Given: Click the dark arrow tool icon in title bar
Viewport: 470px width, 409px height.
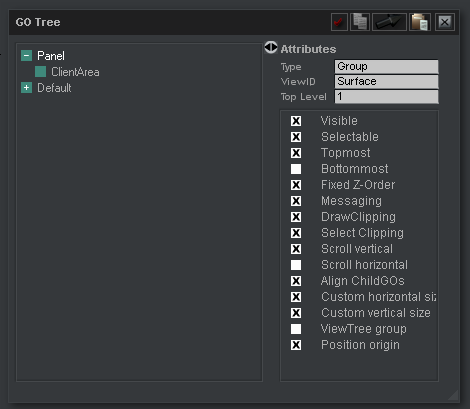Looking at the screenshot, I should point(389,22).
